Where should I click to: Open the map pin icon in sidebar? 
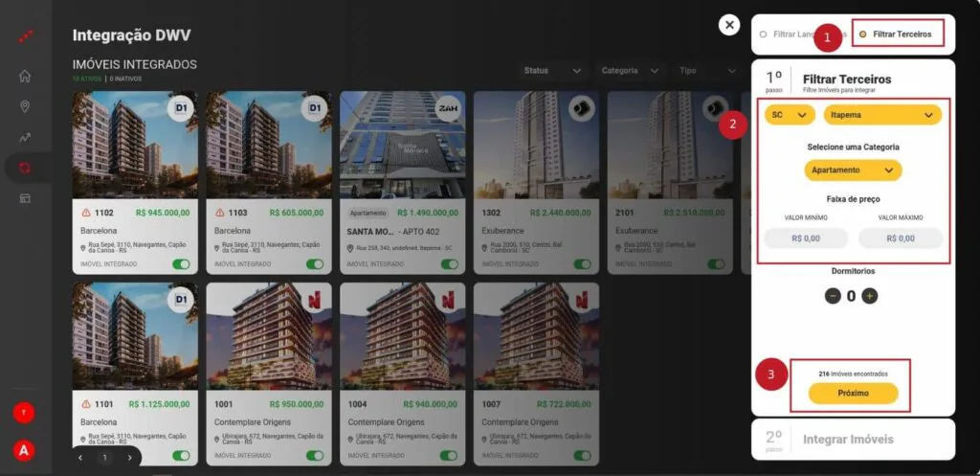(x=25, y=107)
